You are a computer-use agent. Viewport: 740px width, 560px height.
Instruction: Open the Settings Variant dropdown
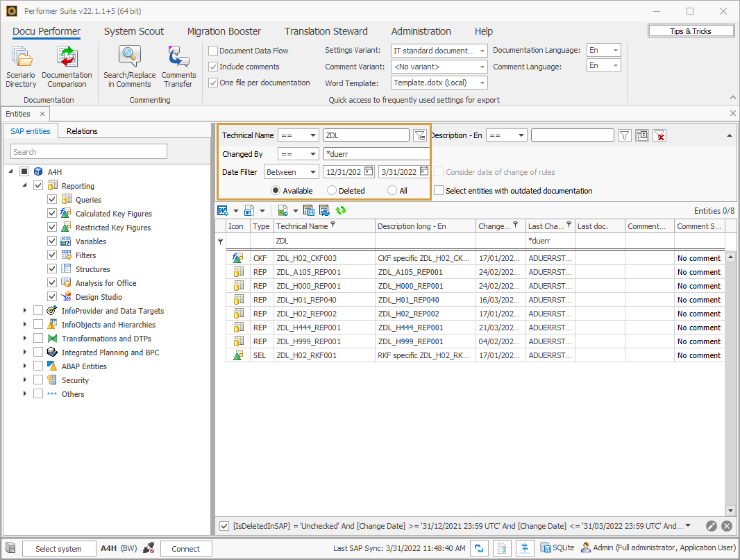483,50
